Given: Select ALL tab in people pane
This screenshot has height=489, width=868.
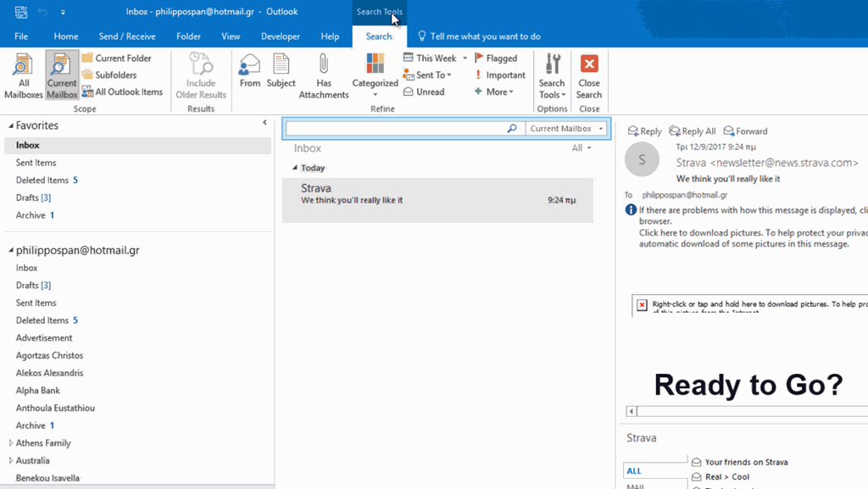Looking at the screenshot, I should 634,470.
